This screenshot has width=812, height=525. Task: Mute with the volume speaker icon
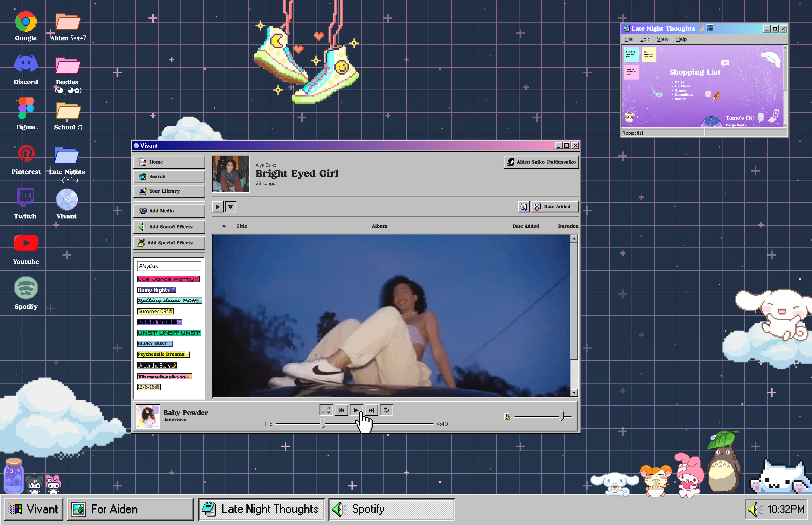(507, 416)
